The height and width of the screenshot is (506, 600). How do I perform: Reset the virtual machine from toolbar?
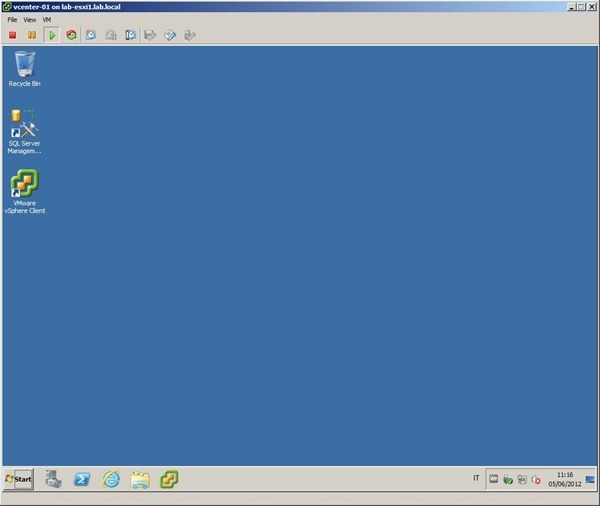tap(71, 35)
